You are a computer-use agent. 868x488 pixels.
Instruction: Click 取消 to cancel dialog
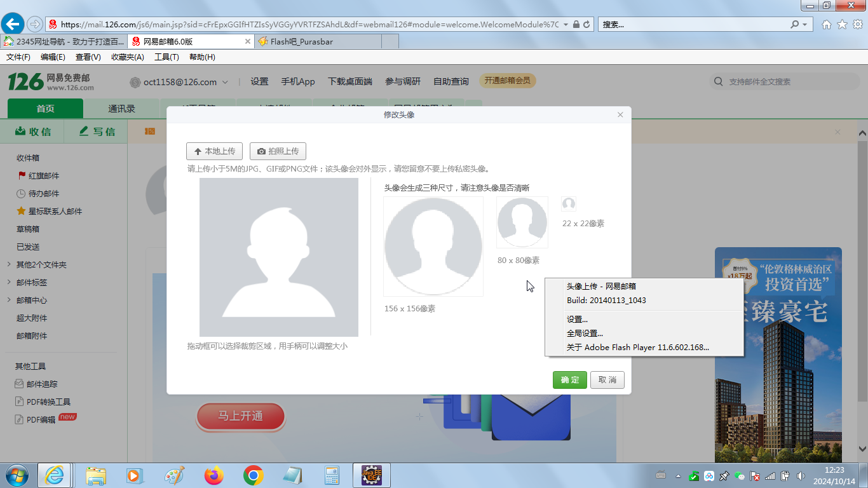(x=607, y=380)
